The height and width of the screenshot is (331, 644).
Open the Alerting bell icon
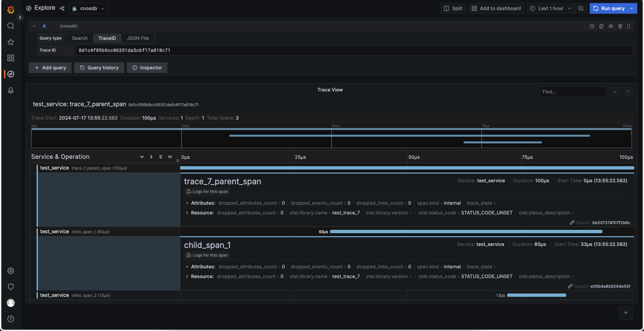pyautogui.click(x=11, y=90)
